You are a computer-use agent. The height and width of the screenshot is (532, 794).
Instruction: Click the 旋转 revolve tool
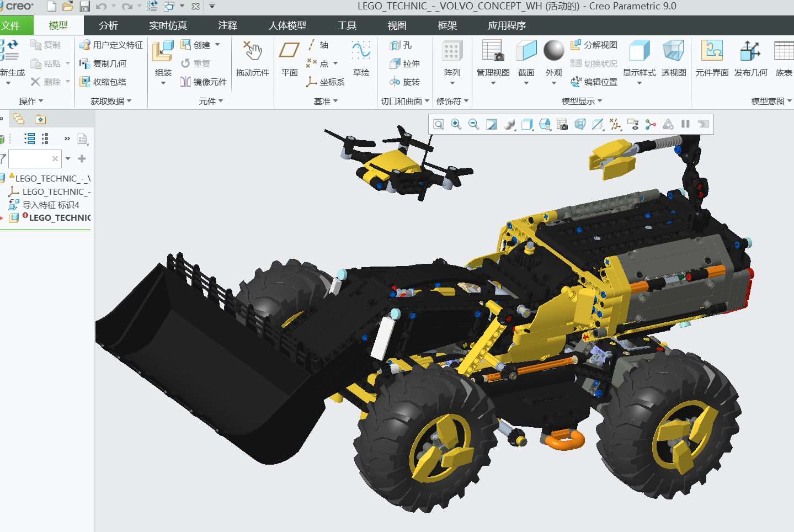(x=404, y=82)
